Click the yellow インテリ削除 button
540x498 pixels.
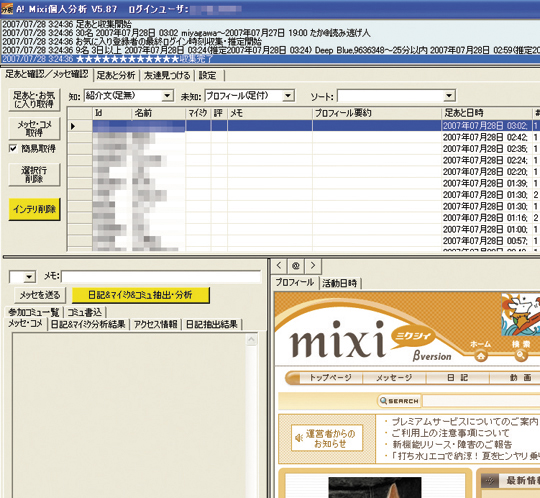(34, 209)
